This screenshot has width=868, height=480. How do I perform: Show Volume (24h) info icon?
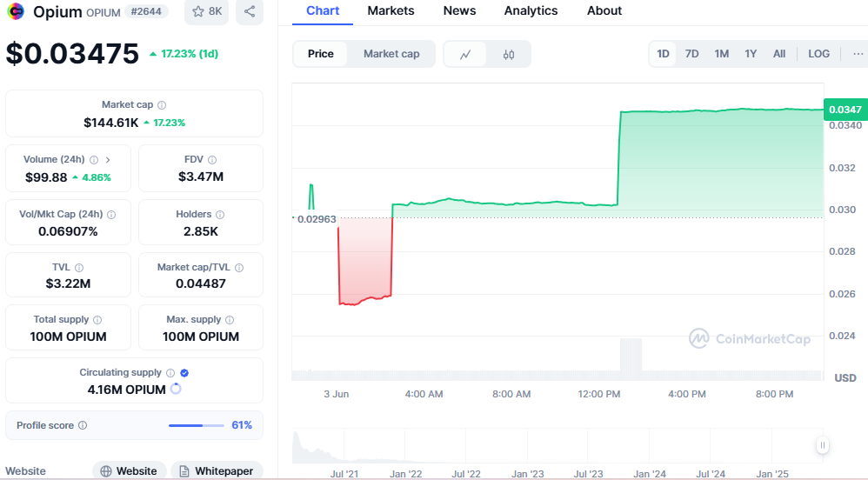(x=94, y=160)
